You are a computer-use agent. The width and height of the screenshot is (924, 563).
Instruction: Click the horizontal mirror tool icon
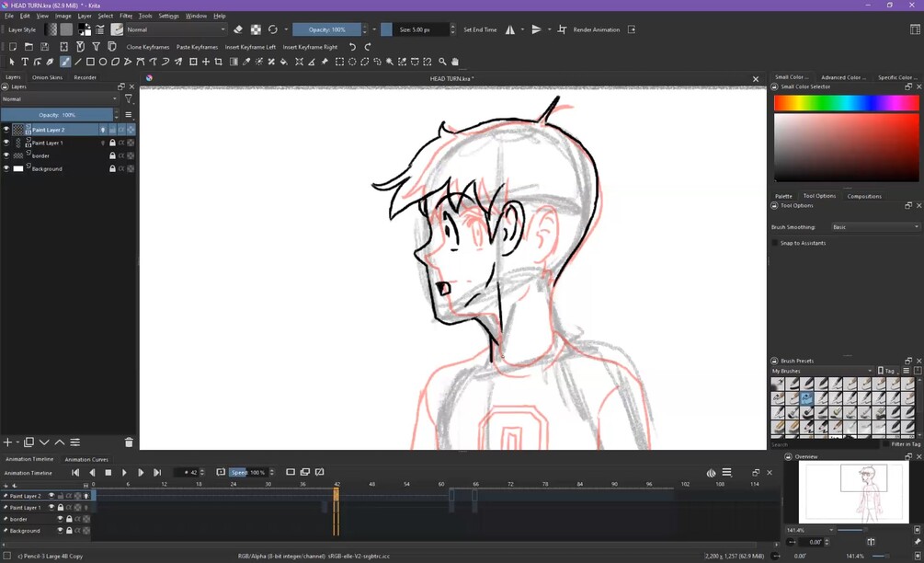(510, 29)
